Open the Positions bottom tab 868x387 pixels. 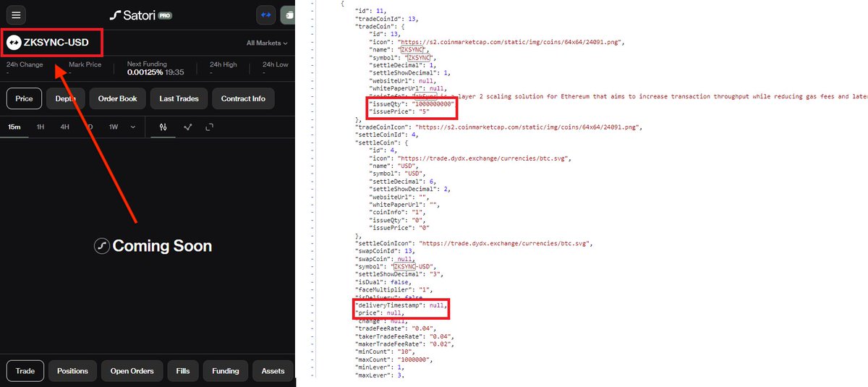pos(72,371)
